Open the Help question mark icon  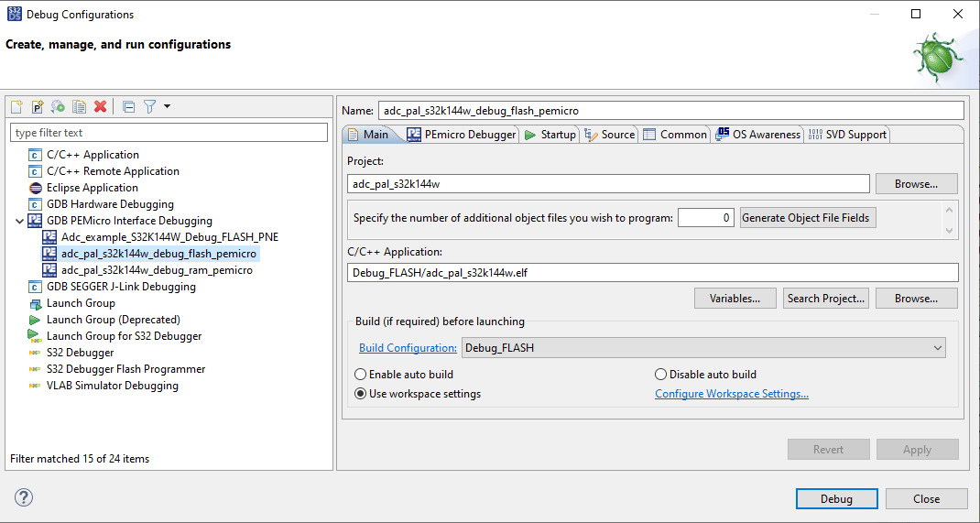point(24,497)
